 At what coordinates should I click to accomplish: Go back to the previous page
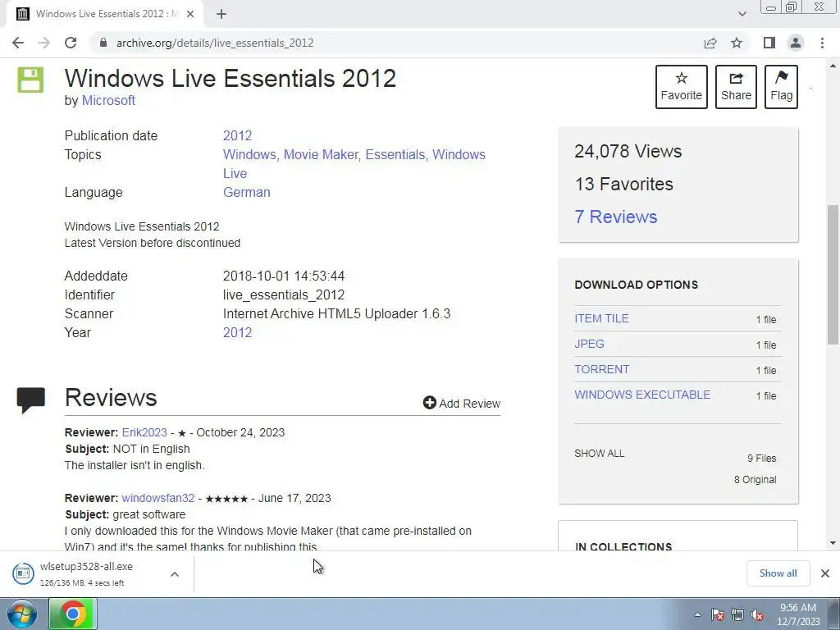point(18,43)
